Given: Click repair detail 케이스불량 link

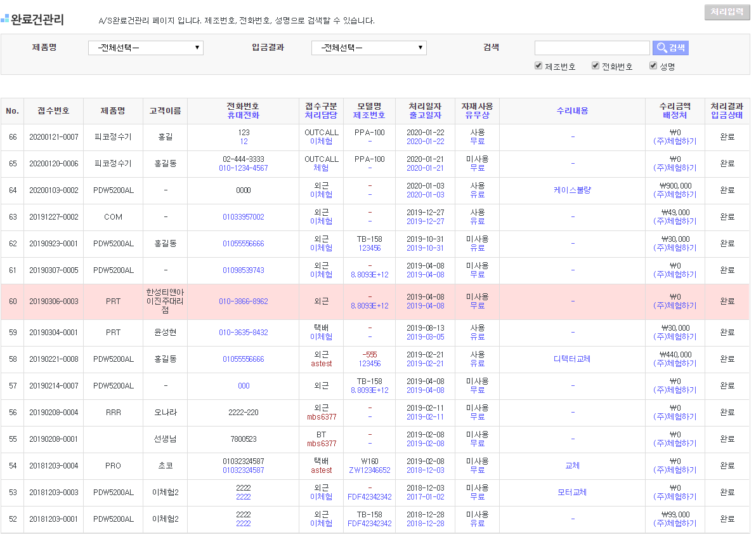Looking at the screenshot, I should pyautogui.click(x=572, y=190).
